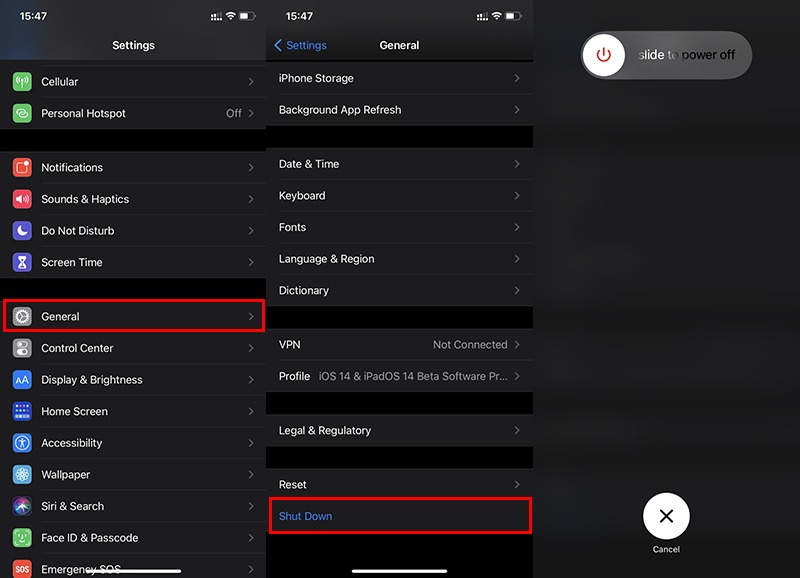Expand the Date & Time row chevron

click(x=516, y=164)
